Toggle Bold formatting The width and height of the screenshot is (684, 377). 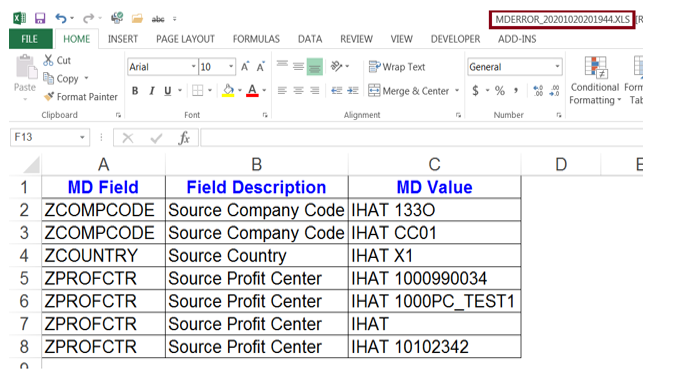tap(135, 91)
